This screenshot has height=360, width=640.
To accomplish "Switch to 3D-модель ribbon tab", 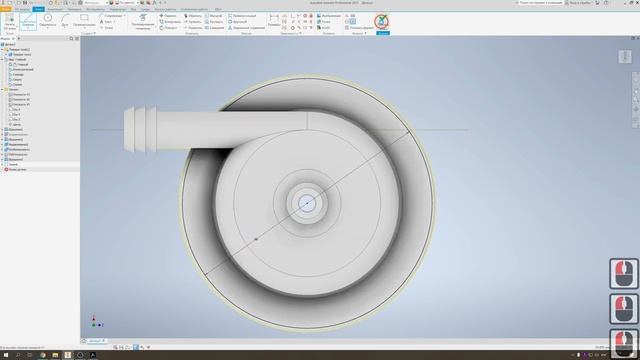I will (x=22, y=9).
